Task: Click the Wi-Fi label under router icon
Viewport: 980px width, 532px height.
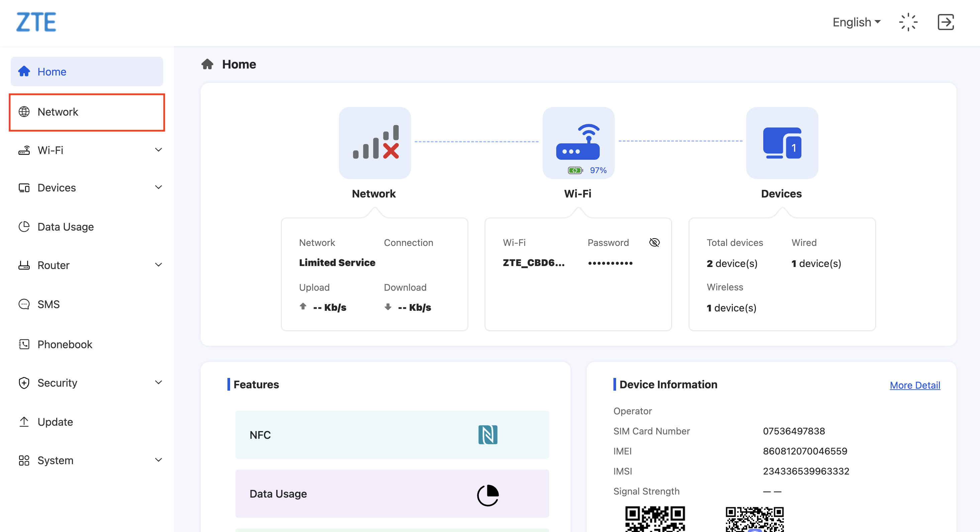Action: pyautogui.click(x=578, y=194)
